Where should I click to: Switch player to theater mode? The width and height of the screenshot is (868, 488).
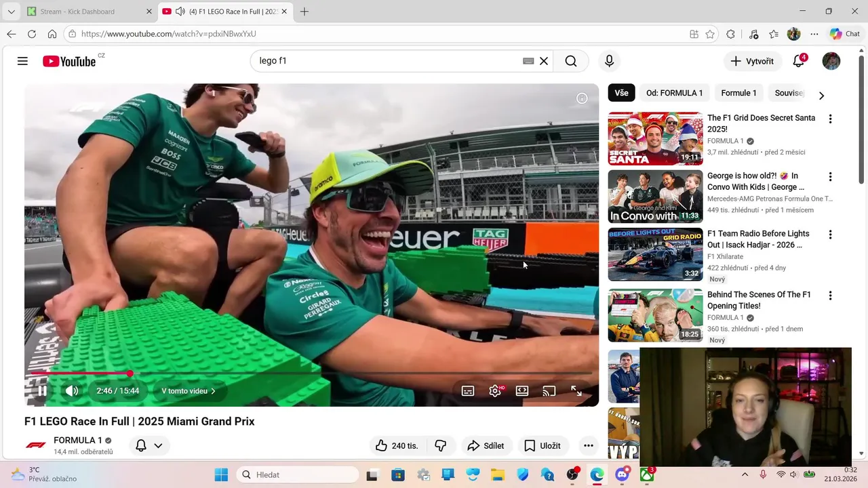[522, 390]
